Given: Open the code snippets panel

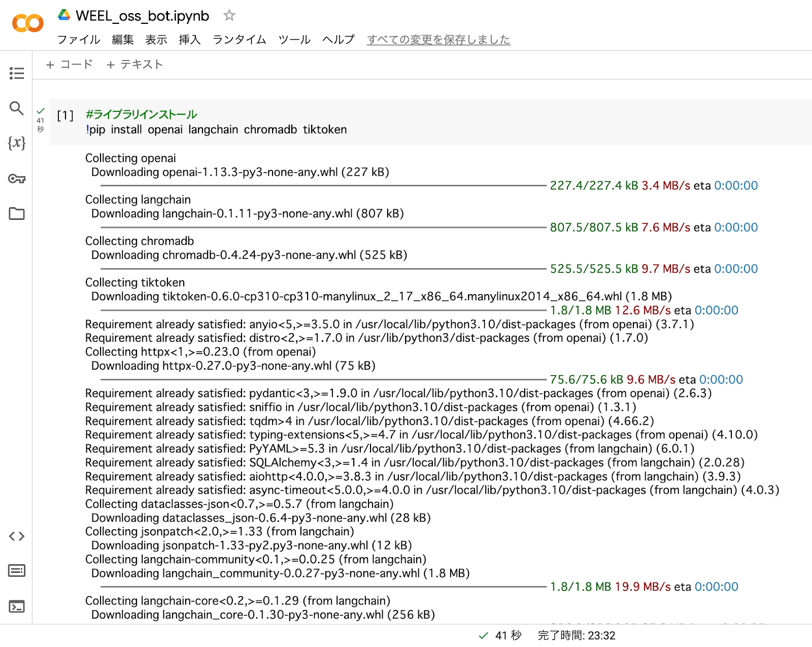Looking at the screenshot, I should [17, 536].
